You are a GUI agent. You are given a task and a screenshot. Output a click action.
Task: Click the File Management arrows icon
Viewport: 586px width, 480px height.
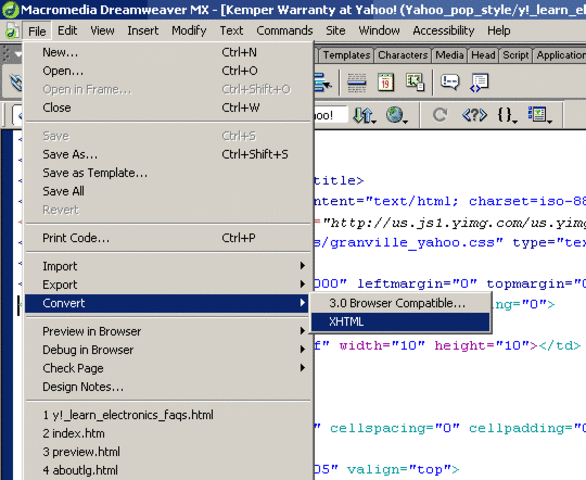point(365,115)
